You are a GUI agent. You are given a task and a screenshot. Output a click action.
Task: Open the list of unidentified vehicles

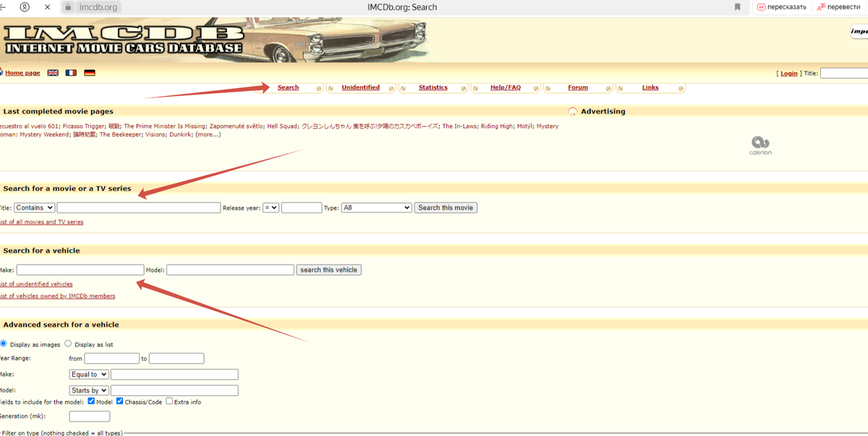(36, 284)
